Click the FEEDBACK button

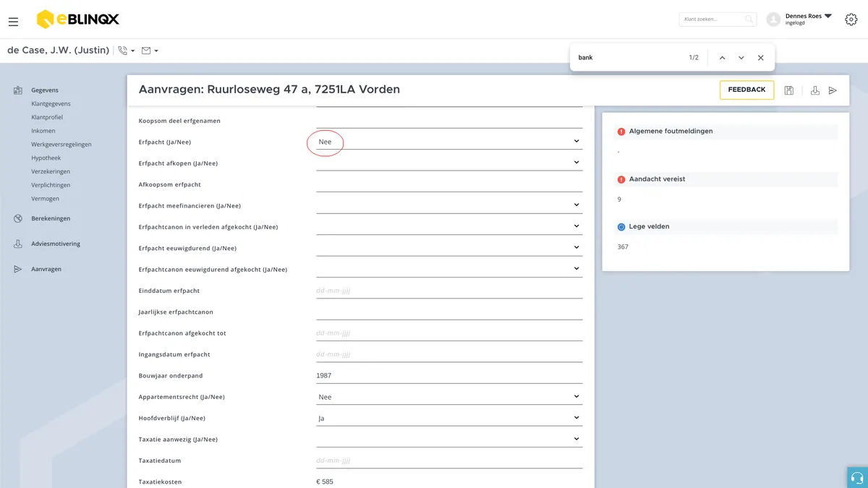point(746,90)
